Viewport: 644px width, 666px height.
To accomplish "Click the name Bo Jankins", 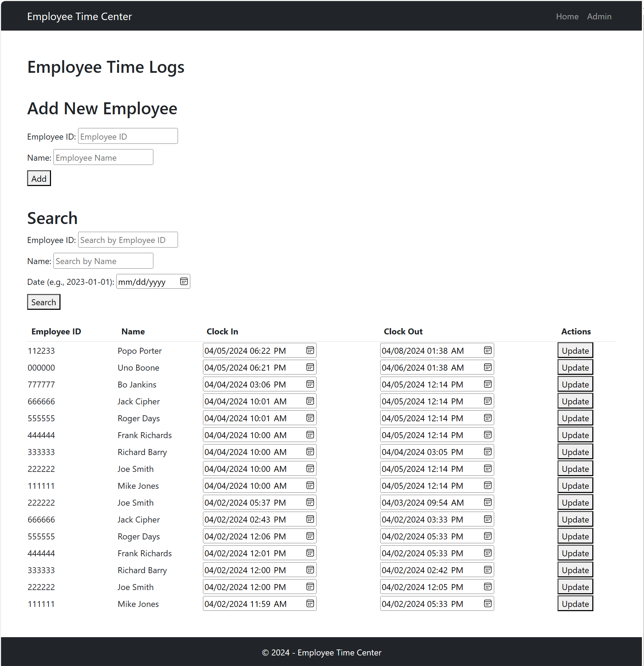I will coord(137,385).
